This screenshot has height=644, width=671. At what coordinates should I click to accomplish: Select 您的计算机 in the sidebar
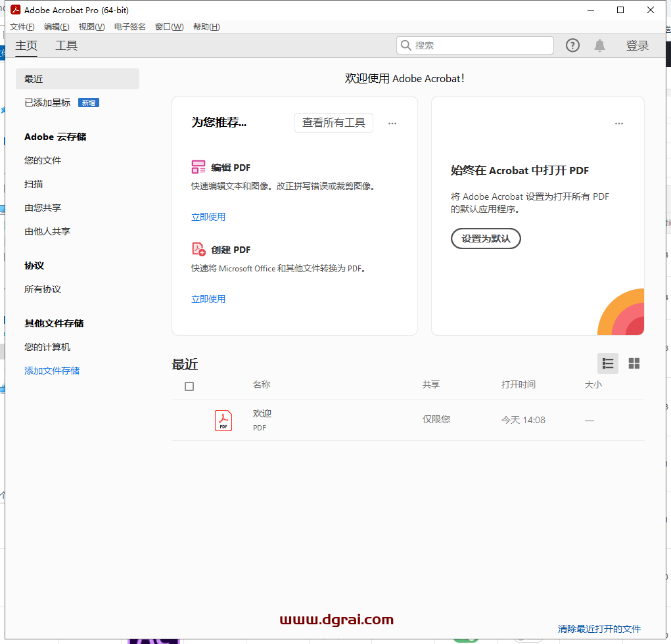tap(47, 347)
